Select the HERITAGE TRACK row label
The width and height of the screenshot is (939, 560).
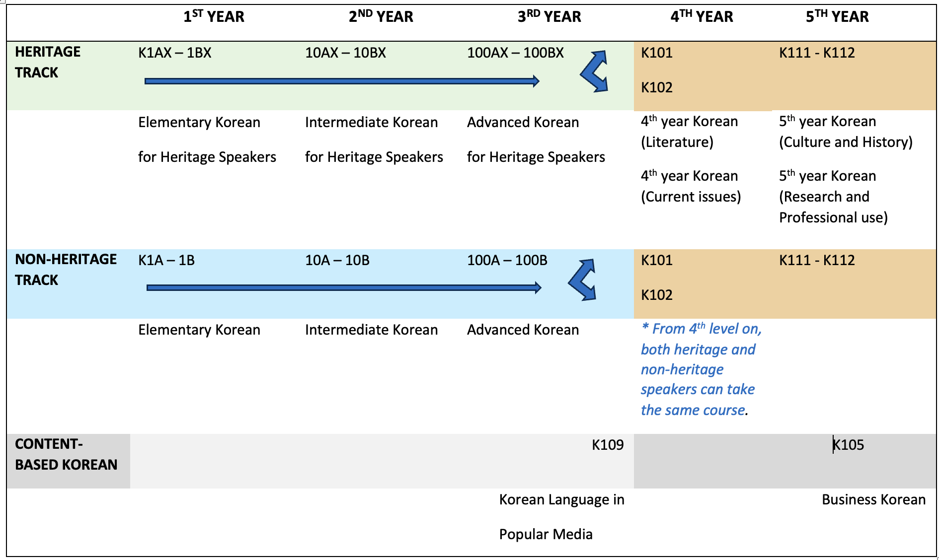coord(47,62)
